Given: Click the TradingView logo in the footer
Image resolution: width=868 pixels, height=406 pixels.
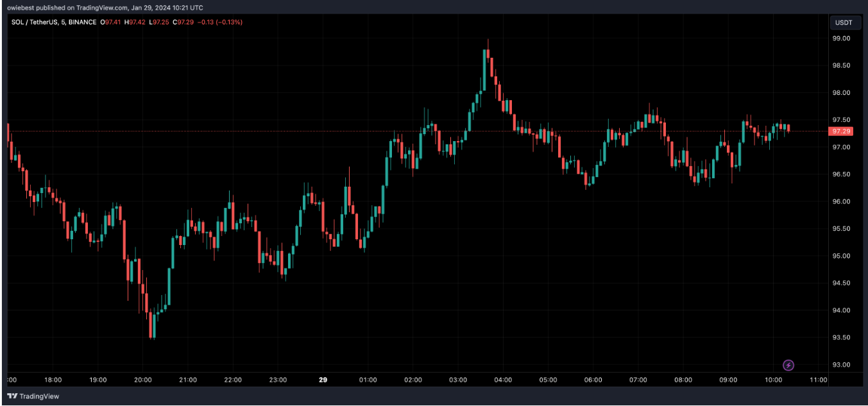Looking at the screenshot, I should [x=33, y=396].
